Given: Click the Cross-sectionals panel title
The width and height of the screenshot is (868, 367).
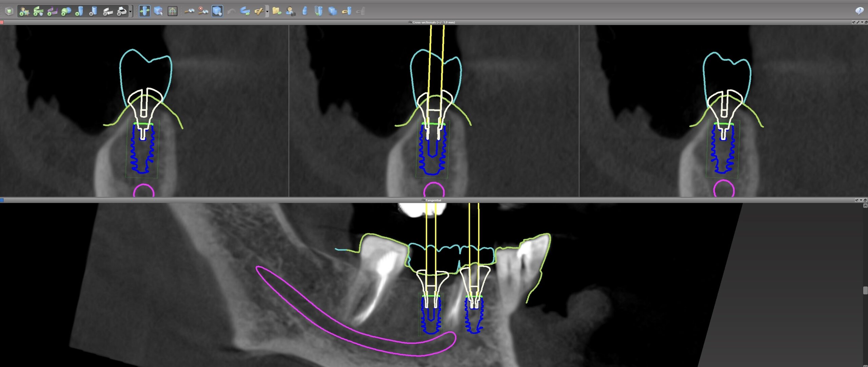Looking at the screenshot, I should 433,22.
